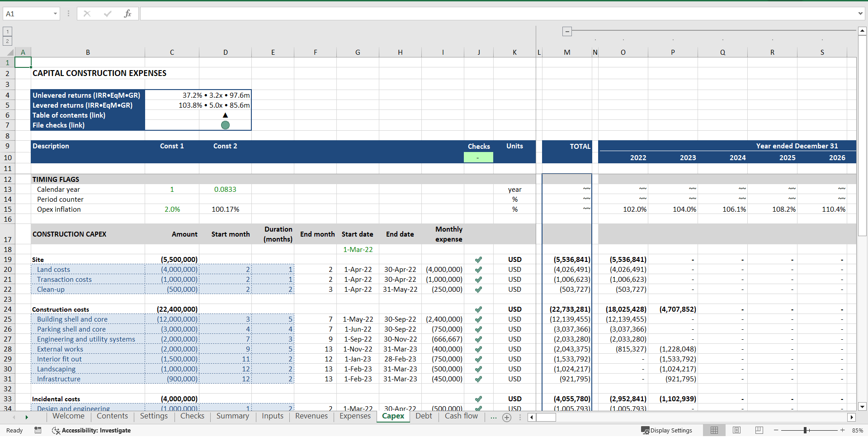The image size is (868, 437).
Task: Click the check mark in Site row
Action: pos(478,260)
